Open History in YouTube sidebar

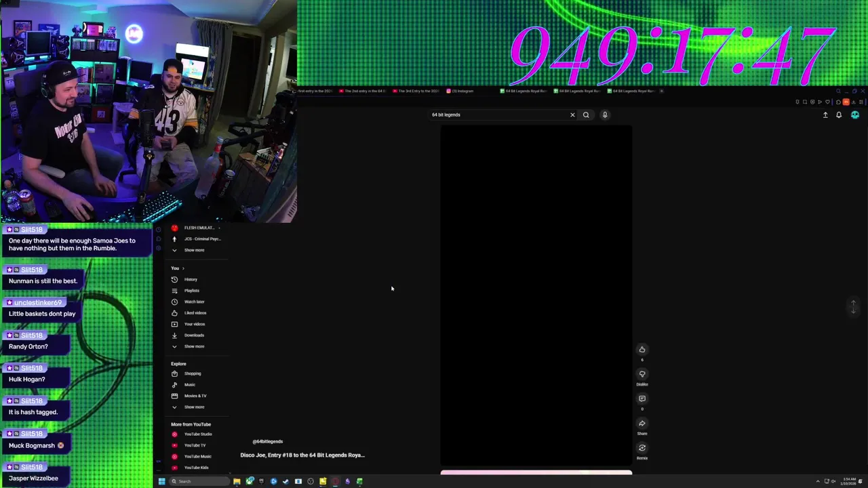click(191, 279)
